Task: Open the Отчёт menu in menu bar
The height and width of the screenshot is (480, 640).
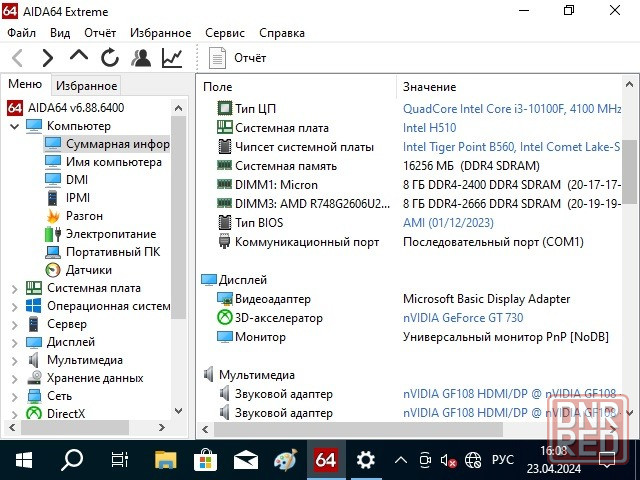Action: click(100, 33)
